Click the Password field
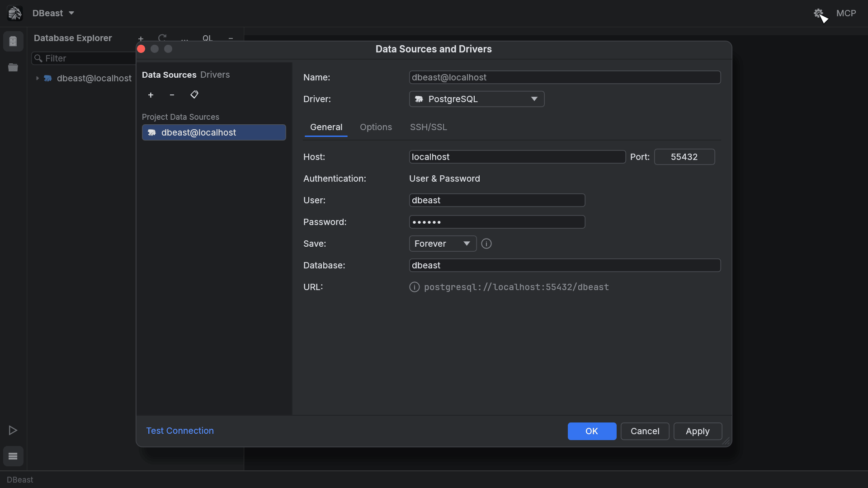This screenshot has height=488, width=868. click(x=497, y=222)
